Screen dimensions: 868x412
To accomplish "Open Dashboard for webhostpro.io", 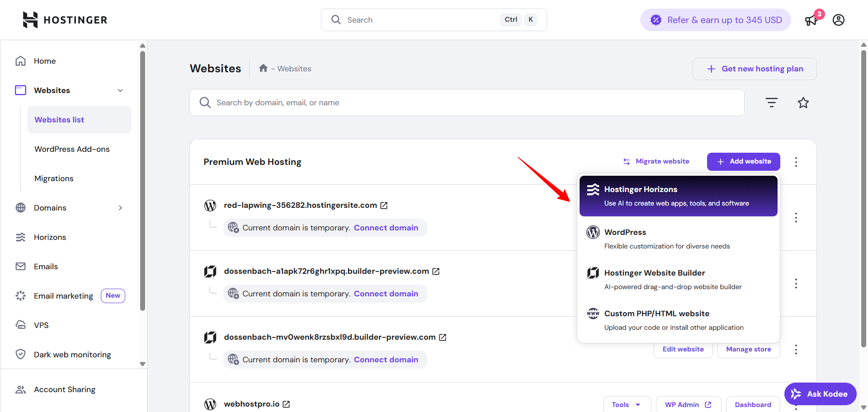I will [x=753, y=404].
